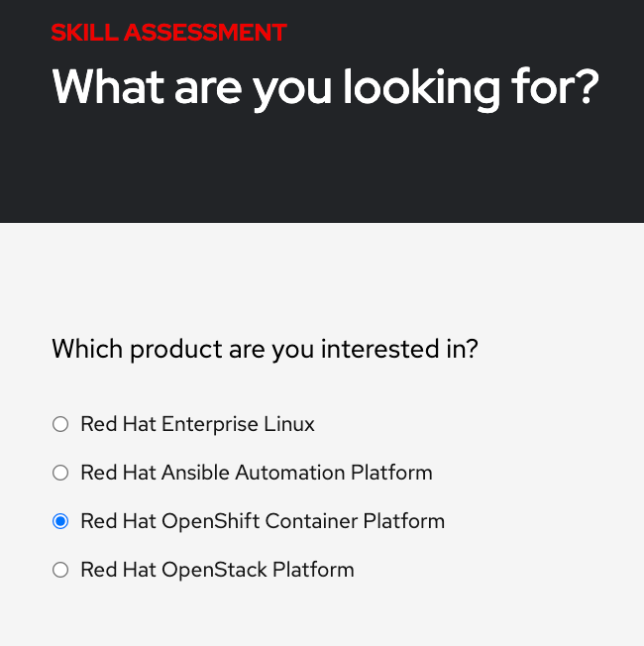Click the word "OpenStack" in the fourth option

210,570
